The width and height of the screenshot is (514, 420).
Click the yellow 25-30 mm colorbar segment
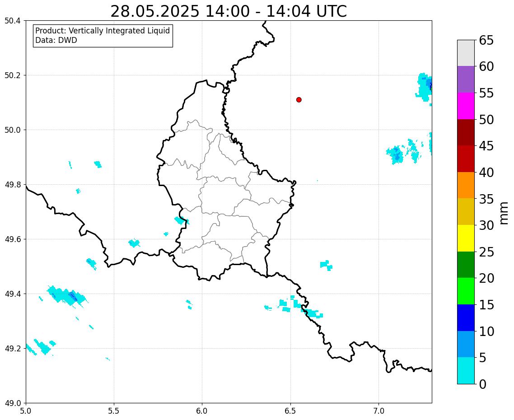click(x=466, y=238)
